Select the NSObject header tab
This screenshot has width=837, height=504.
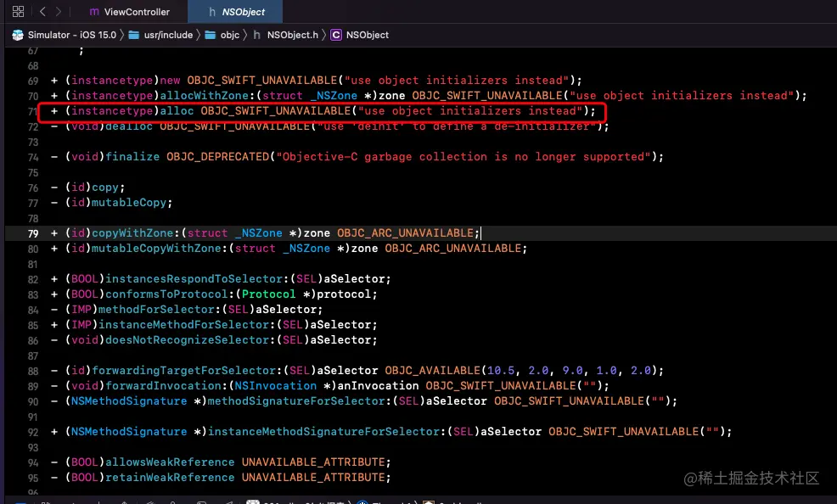(237, 12)
